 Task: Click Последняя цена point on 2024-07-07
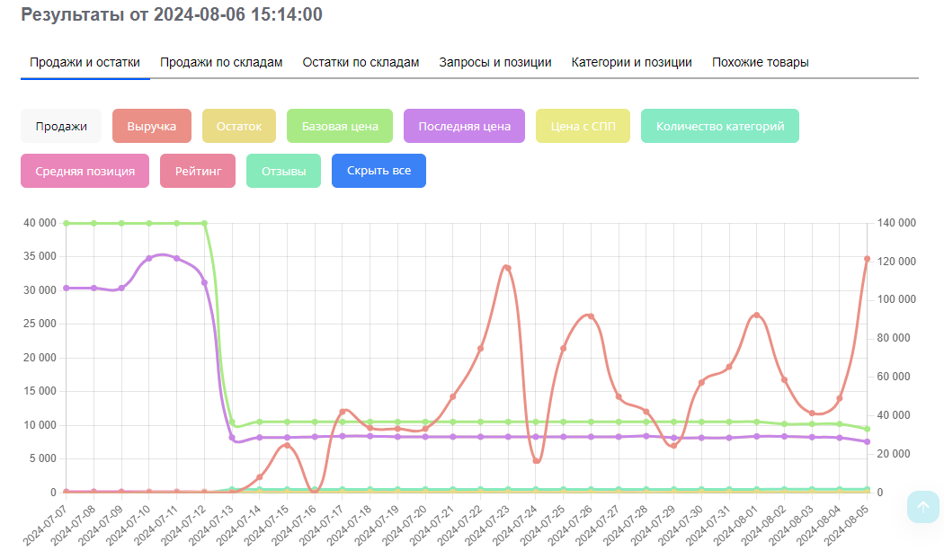coord(67,289)
